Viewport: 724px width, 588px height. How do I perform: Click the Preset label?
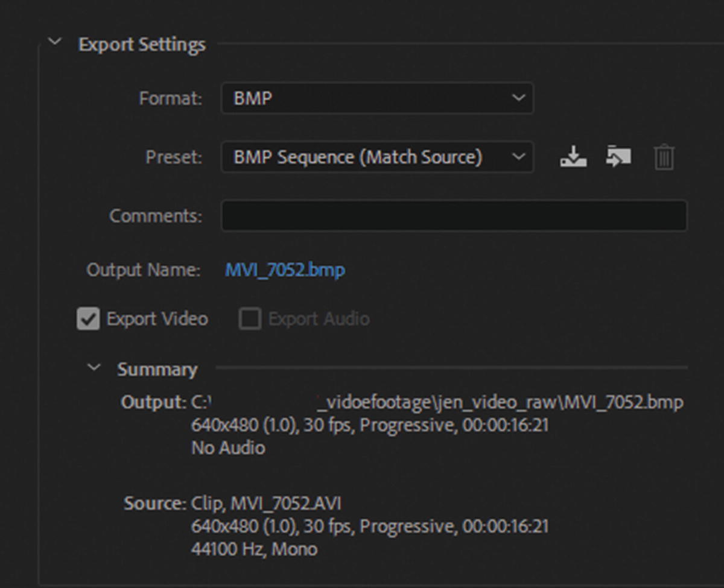click(174, 157)
